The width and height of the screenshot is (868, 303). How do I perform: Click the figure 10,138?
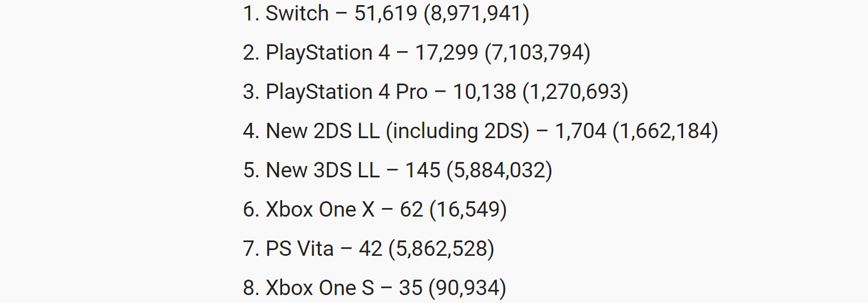point(485,92)
